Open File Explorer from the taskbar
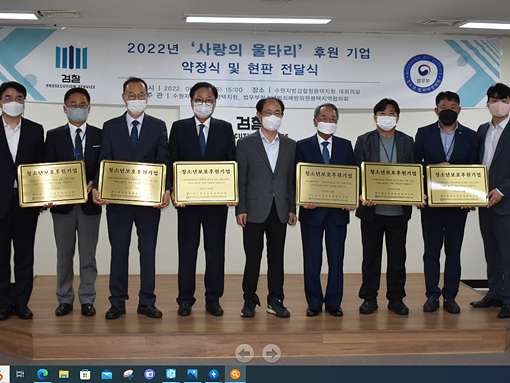The height and width of the screenshot is (383, 510). click(64, 374)
